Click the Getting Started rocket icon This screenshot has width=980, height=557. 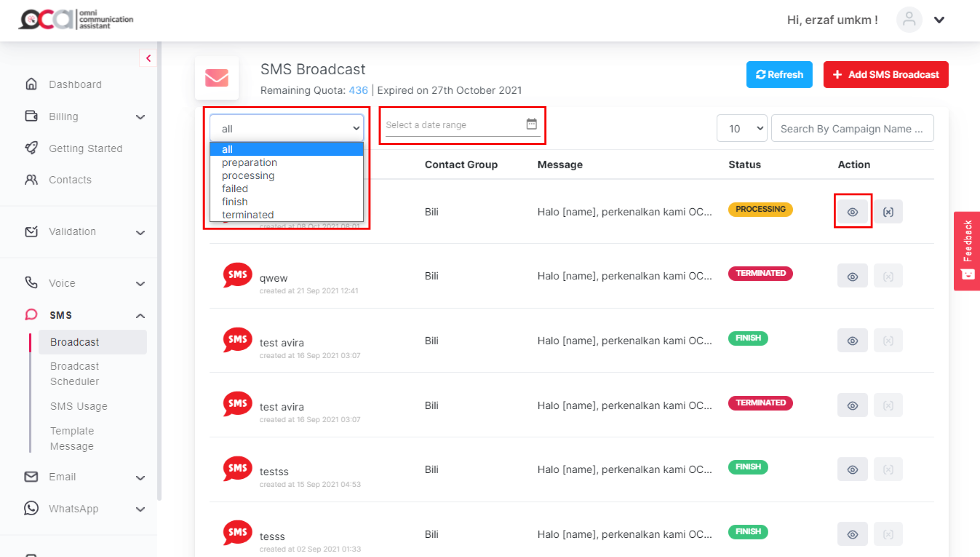coord(31,148)
